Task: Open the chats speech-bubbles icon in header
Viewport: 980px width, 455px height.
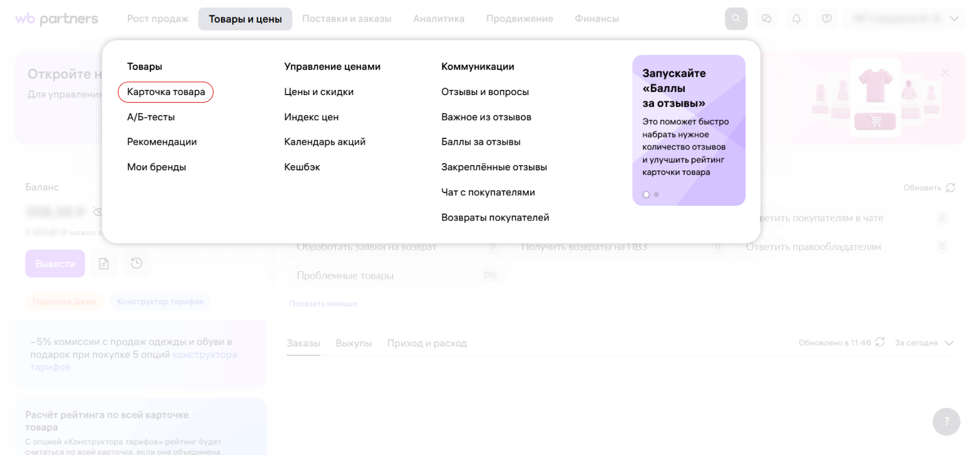Action: click(x=766, y=19)
